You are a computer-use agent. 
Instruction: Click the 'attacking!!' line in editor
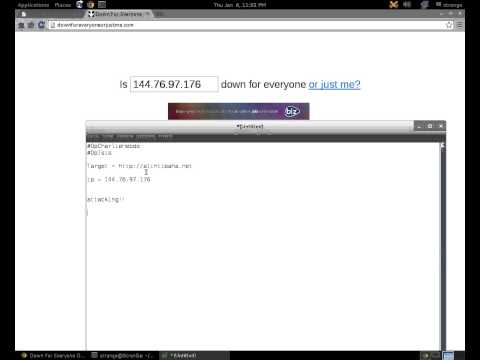(x=106, y=199)
